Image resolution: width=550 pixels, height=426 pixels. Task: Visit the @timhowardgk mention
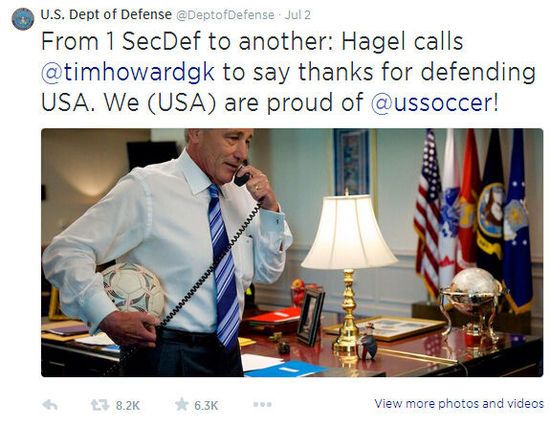pyautogui.click(x=128, y=72)
